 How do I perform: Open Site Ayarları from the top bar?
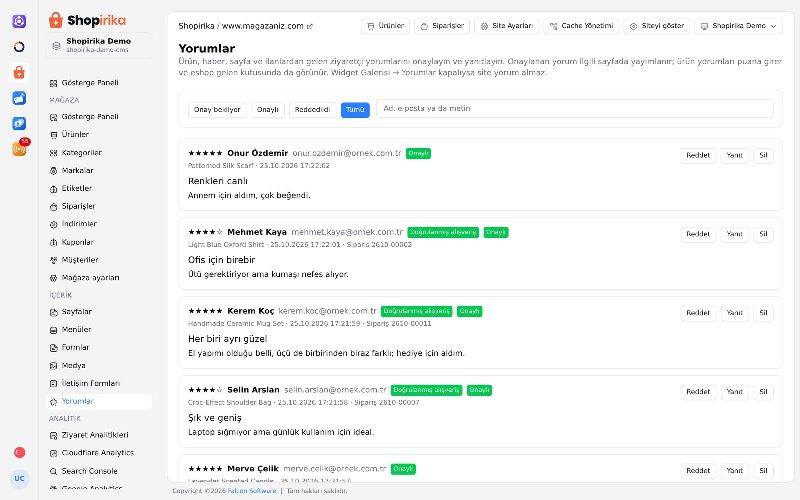(x=507, y=26)
